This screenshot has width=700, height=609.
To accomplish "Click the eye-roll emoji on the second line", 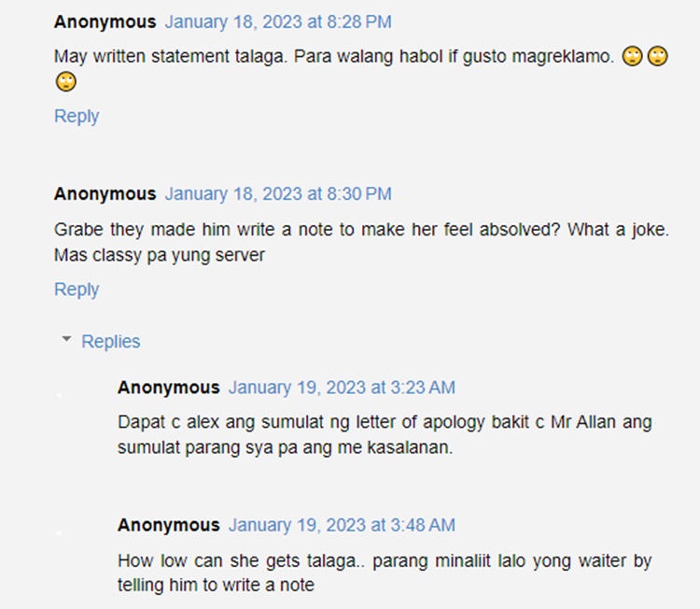I will pos(66,82).
